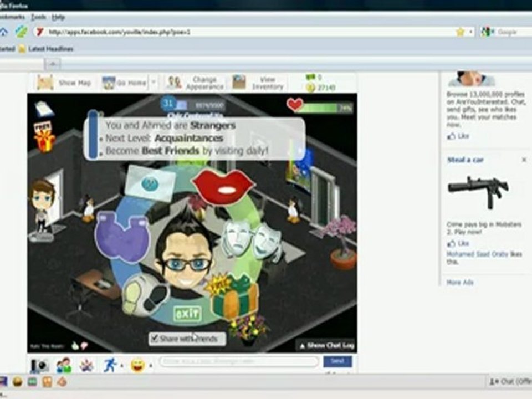Click the red heart energy icon

[x=294, y=105]
